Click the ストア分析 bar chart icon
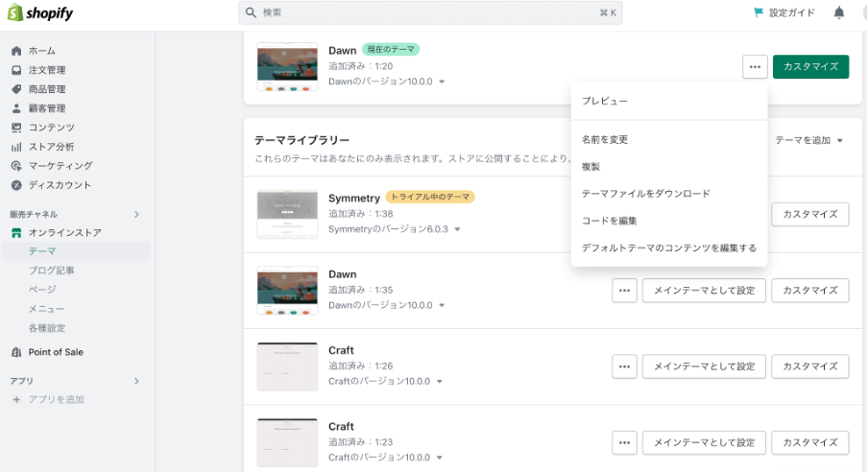868x472 pixels. pos(16,147)
